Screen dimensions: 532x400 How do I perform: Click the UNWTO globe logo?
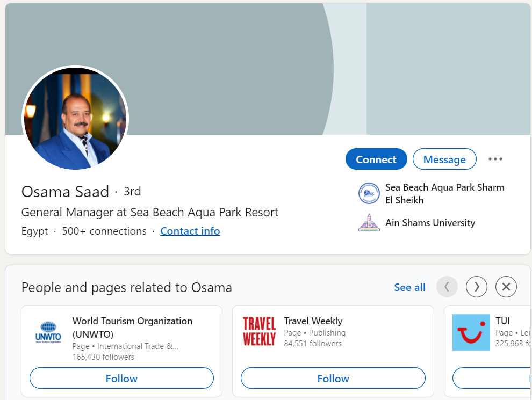(x=48, y=332)
